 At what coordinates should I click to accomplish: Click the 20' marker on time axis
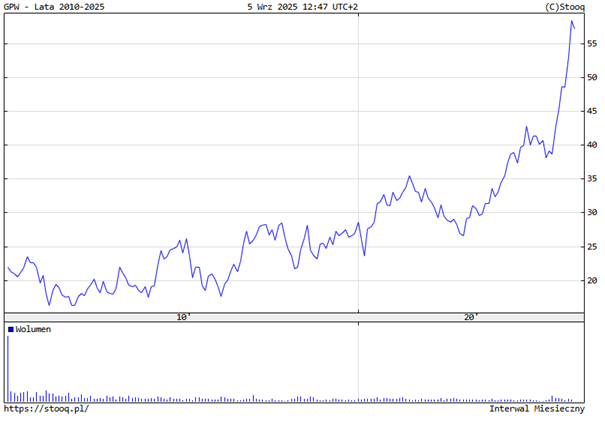pos(471,317)
